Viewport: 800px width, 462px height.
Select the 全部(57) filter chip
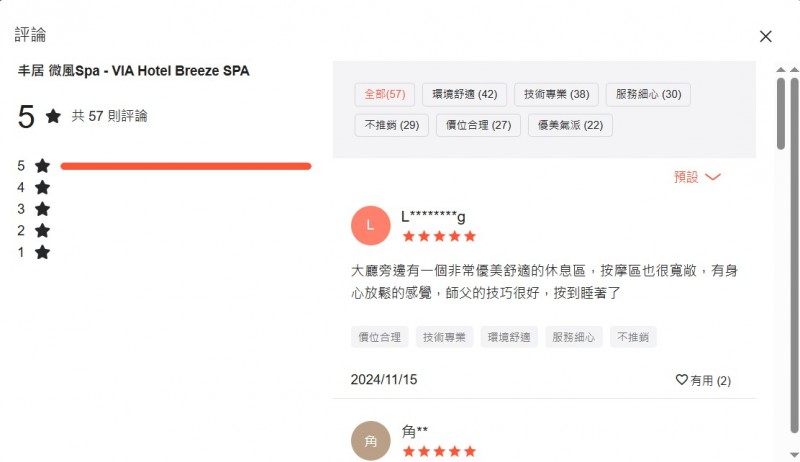385,94
